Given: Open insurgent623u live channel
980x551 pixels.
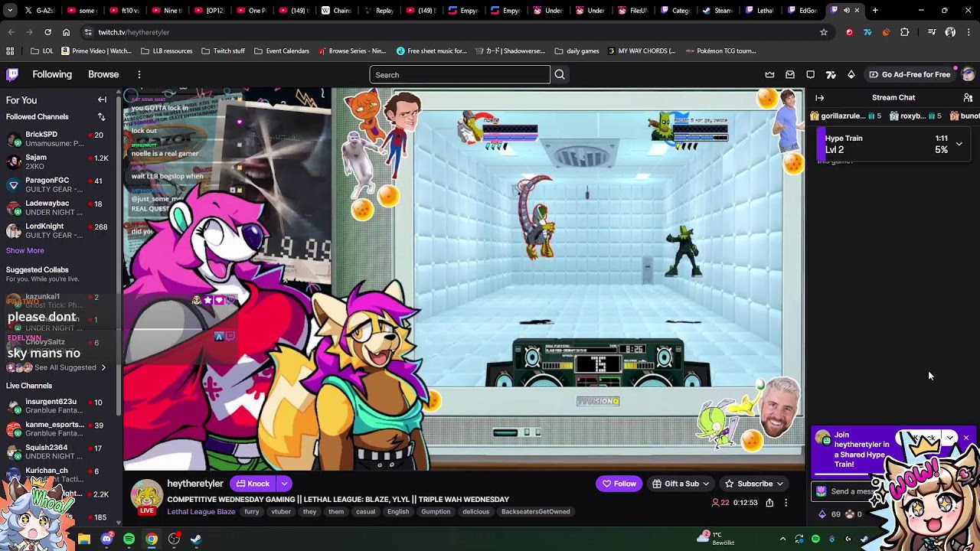Looking at the screenshot, I should click(61, 406).
